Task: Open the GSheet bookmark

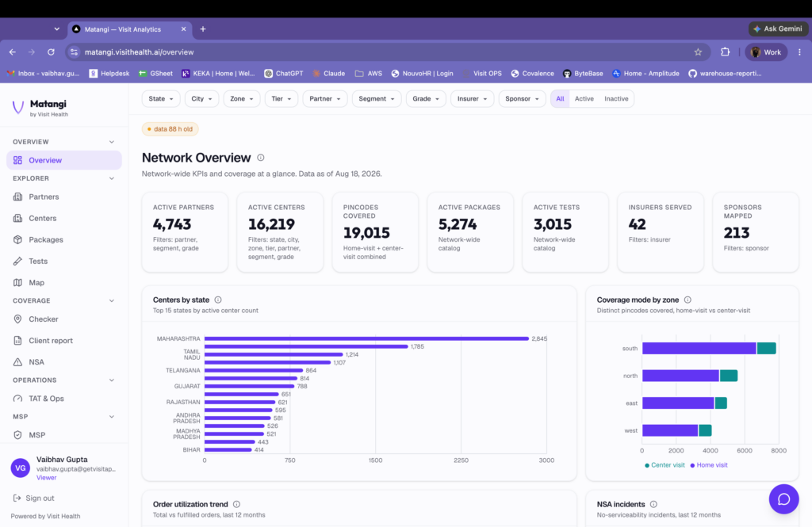Action: pyautogui.click(x=155, y=74)
